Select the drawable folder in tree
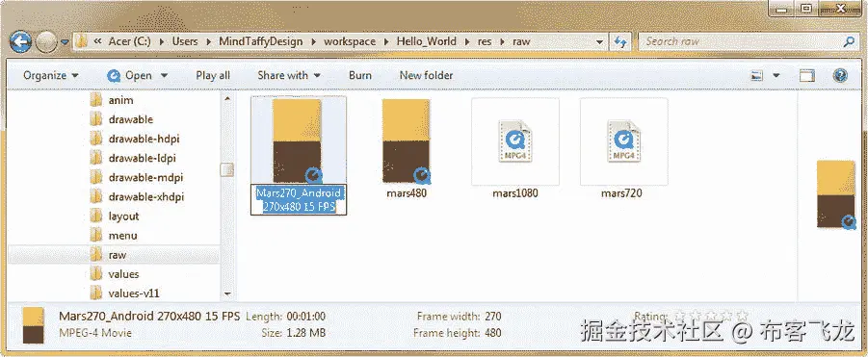The image size is (868, 357). click(x=131, y=120)
